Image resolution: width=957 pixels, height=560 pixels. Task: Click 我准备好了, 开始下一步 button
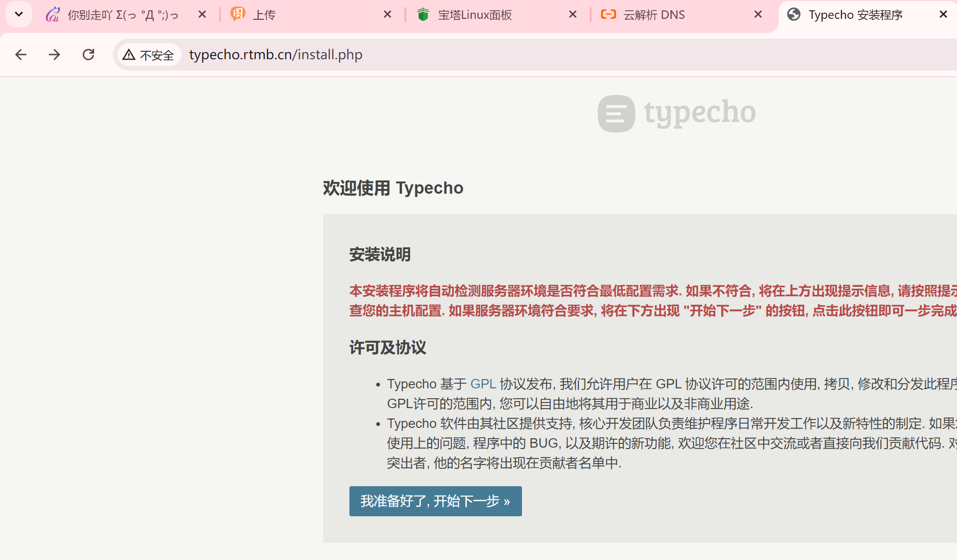pos(435,501)
